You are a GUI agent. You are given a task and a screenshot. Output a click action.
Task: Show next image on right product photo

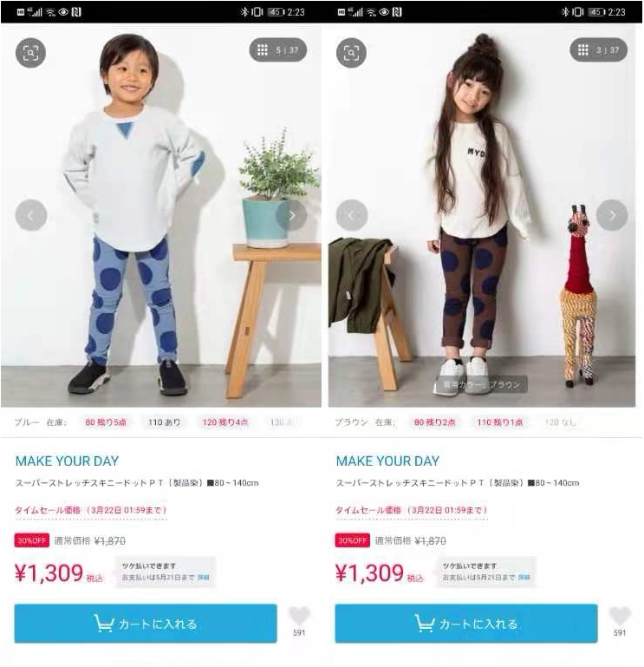tap(612, 215)
